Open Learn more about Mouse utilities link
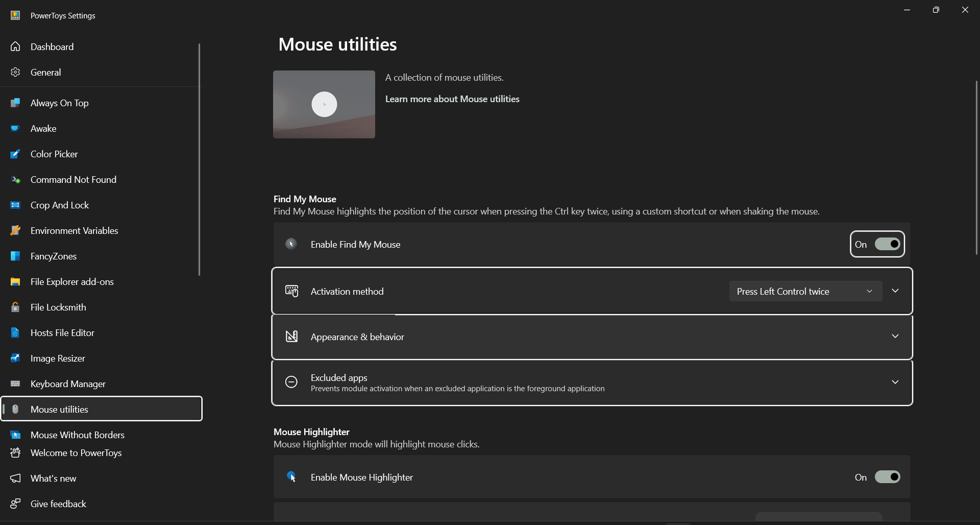Viewport: 980px width, 525px height. click(x=452, y=99)
